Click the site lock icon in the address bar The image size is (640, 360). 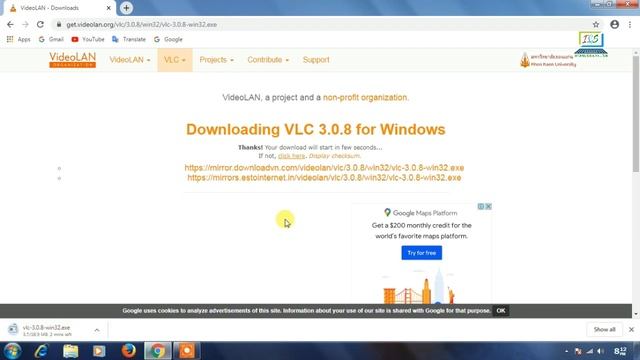click(59, 24)
